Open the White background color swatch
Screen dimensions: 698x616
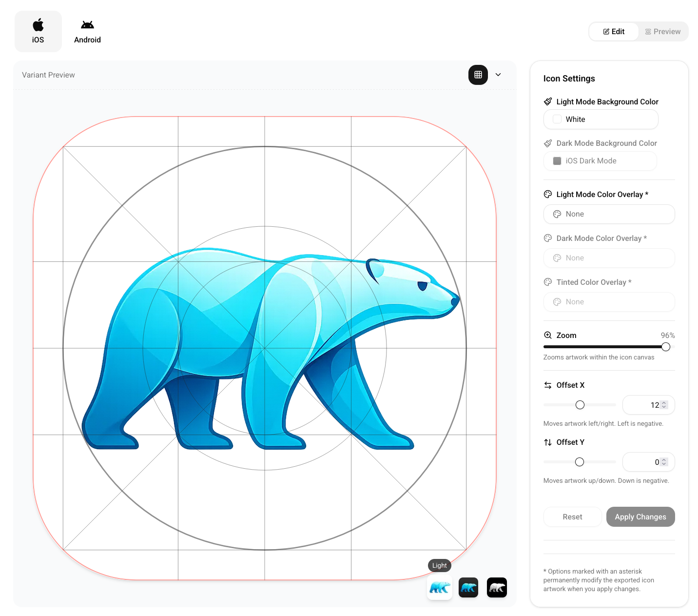point(600,119)
